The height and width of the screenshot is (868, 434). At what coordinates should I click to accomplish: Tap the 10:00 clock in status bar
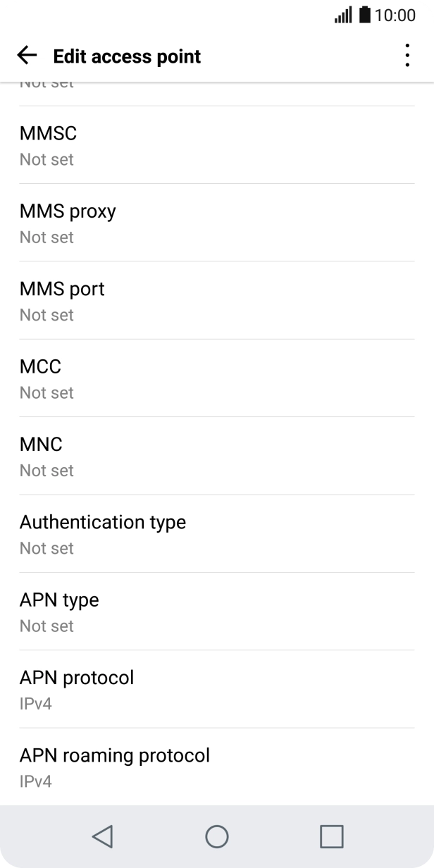point(395,15)
